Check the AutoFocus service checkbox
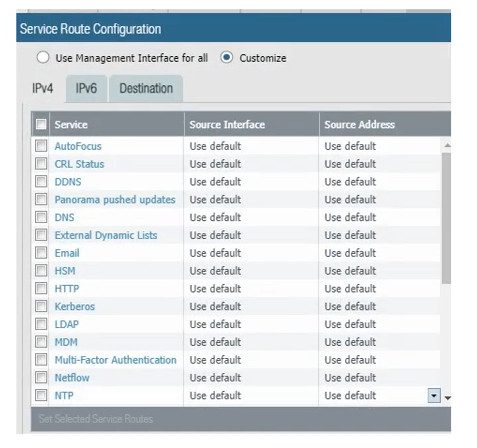The height and width of the screenshot is (448, 477). point(41,146)
